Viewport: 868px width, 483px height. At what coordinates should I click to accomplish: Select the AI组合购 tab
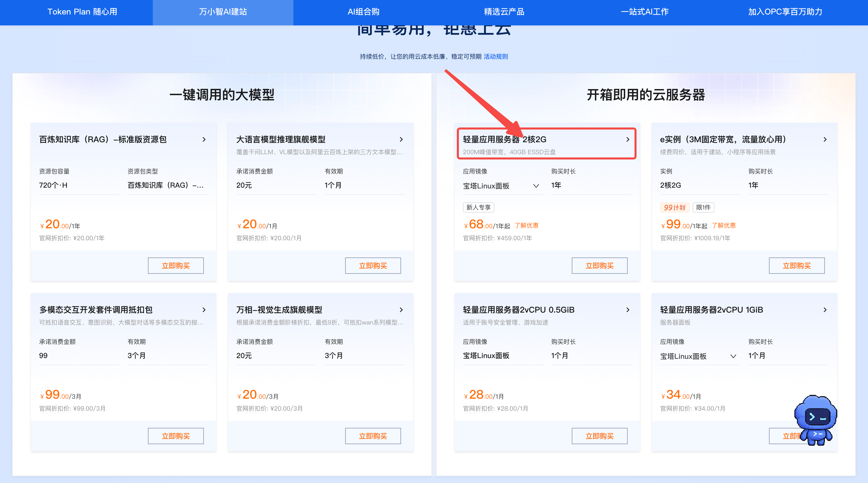pyautogui.click(x=364, y=12)
